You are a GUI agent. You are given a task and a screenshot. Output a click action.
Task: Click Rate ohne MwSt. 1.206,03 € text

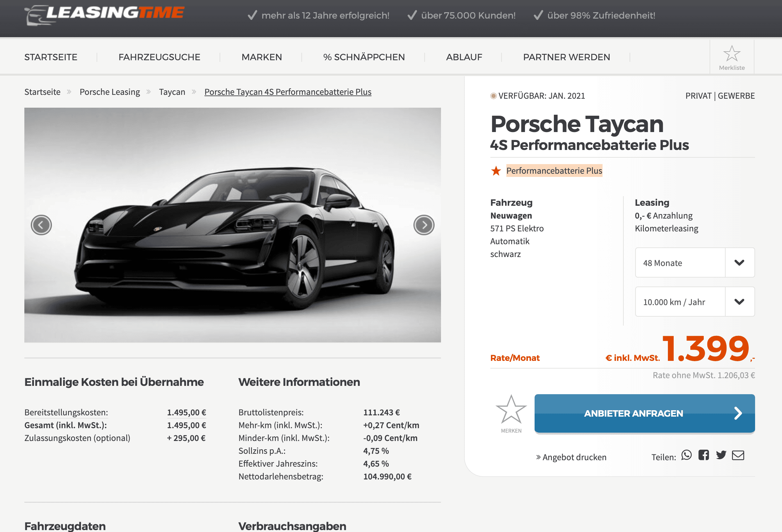[x=703, y=375]
